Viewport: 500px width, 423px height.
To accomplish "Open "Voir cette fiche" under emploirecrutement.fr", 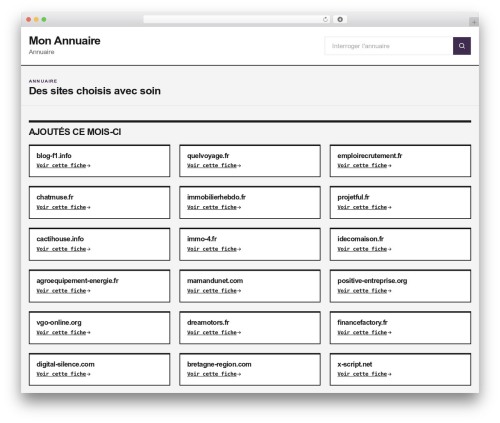I will (x=364, y=165).
